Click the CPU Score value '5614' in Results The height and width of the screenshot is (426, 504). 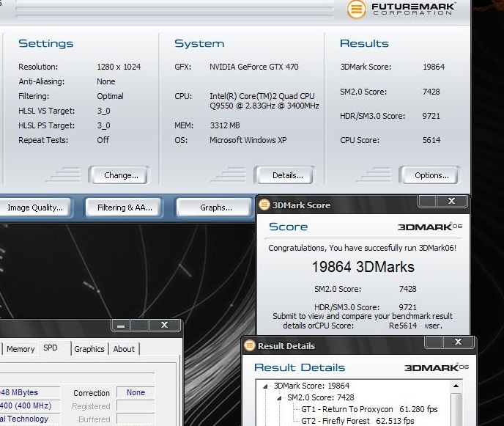[431, 140]
